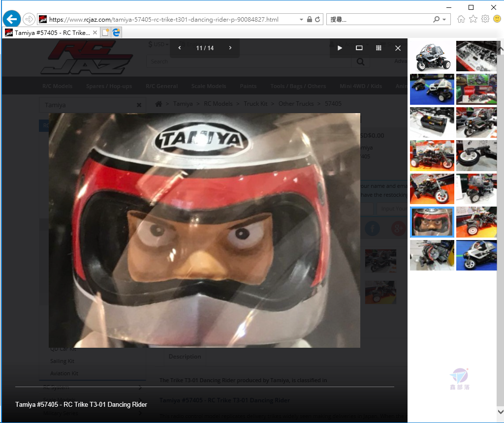Select third-row right thumbnail of grey trike
504x423 pixels.
(x=476, y=122)
